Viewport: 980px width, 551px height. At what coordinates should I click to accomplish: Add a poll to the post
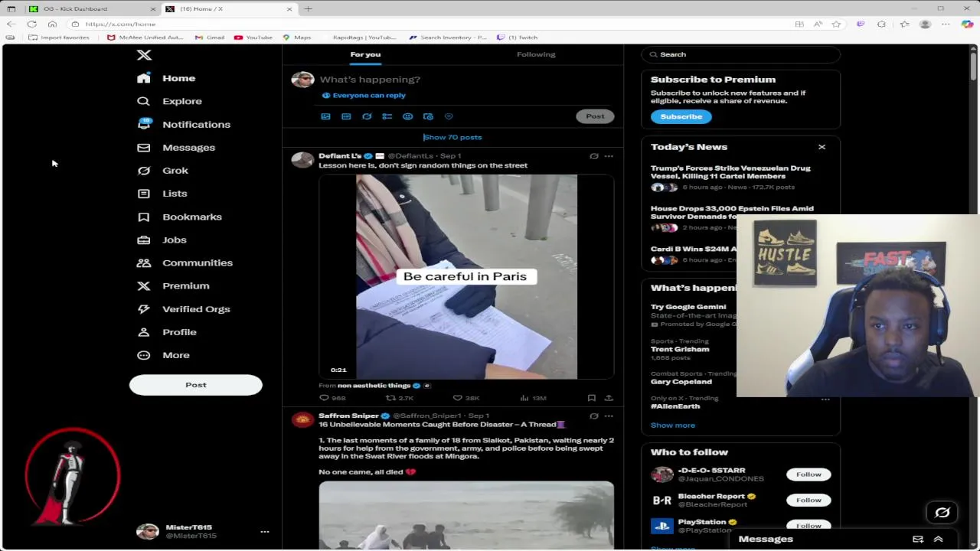387,116
